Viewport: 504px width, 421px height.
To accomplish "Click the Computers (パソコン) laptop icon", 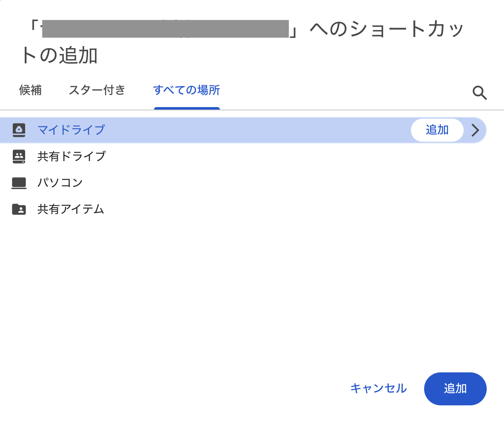I will click(19, 182).
